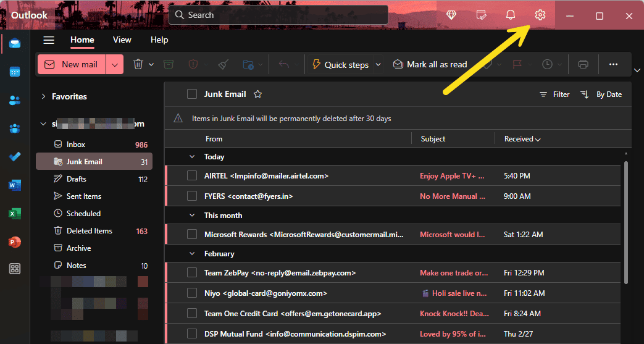Click the Archive toolbar icon
Screen dimensions: 644x344
(168, 64)
